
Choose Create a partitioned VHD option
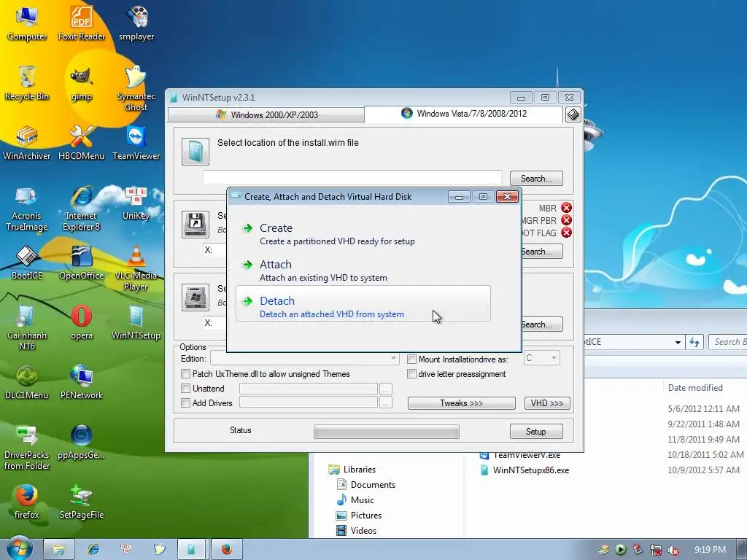[x=363, y=234]
